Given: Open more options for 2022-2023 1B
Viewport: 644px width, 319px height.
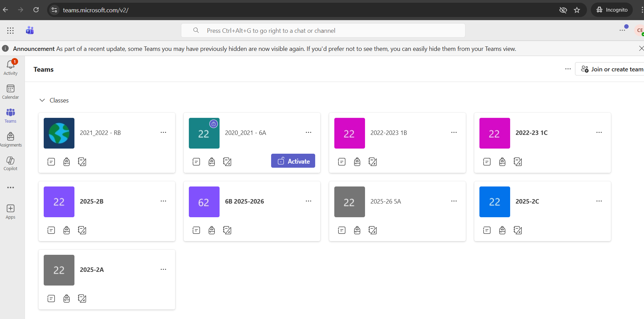Looking at the screenshot, I should pyautogui.click(x=454, y=133).
